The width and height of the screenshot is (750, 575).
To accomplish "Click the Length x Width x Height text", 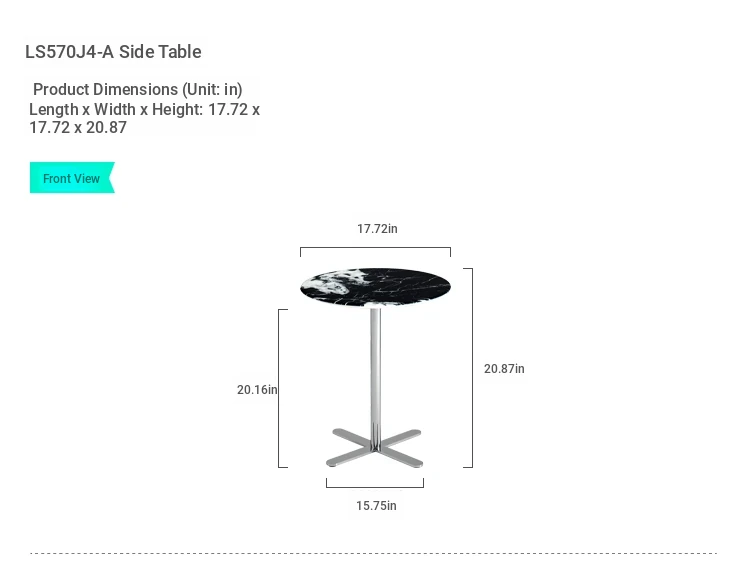I will click(x=116, y=110).
